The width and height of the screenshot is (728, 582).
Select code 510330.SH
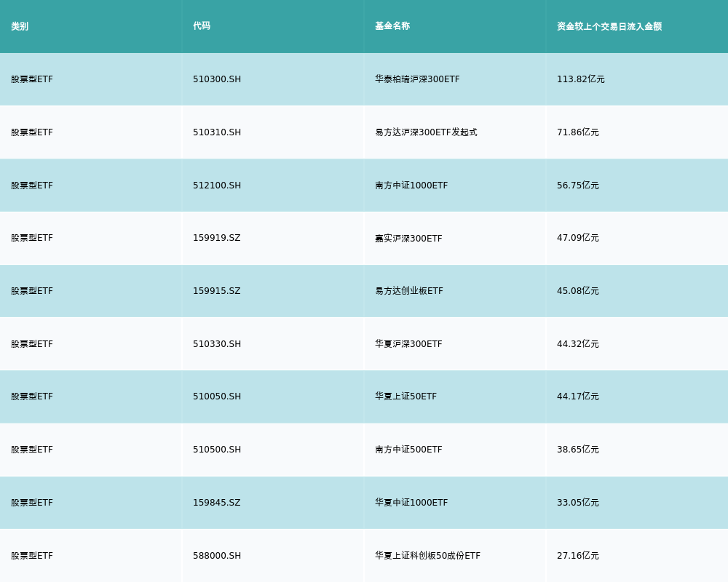[x=217, y=344]
